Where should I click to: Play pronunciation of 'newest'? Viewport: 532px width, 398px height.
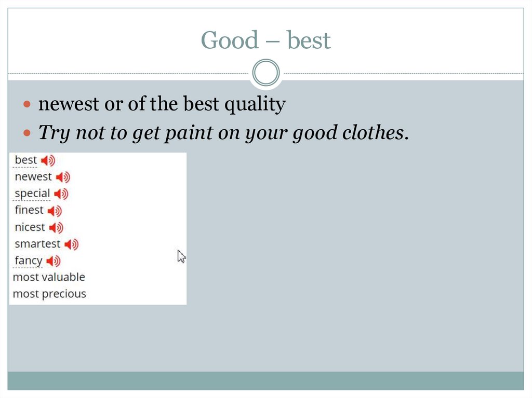tap(63, 177)
